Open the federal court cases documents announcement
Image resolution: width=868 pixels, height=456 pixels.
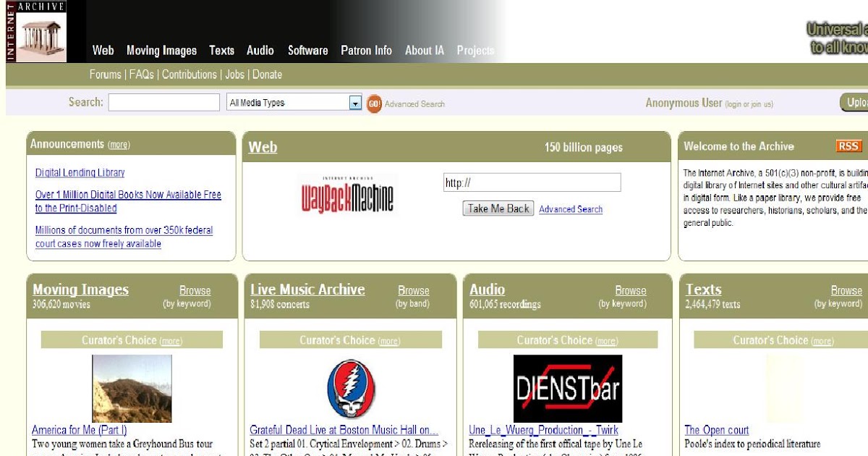tap(124, 237)
